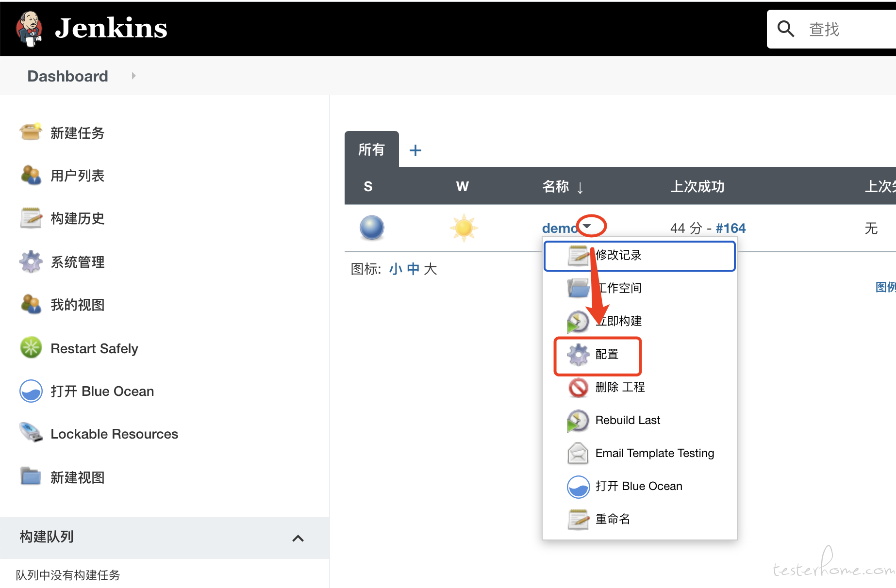Toggle the demo job dropdown arrow
The width and height of the screenshot is (896, 588).
pos(587,226)
